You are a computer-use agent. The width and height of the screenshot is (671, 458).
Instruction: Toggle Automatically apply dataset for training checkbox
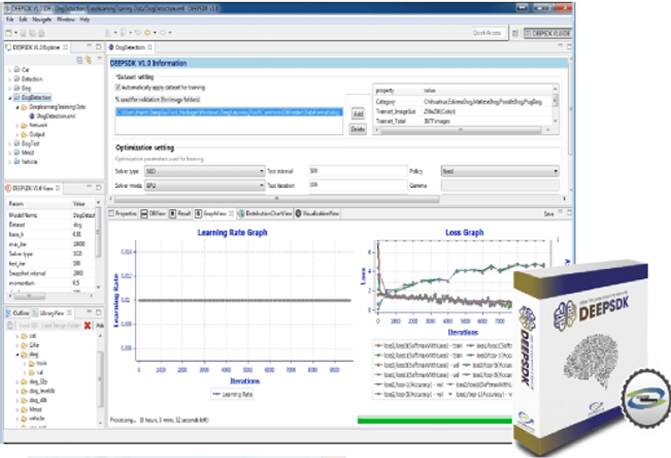(118, 87)
